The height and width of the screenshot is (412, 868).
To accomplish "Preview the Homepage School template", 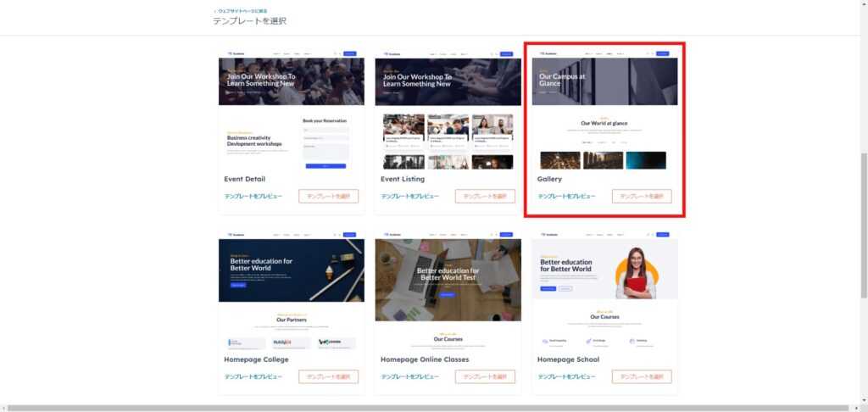I will [567, 376].
